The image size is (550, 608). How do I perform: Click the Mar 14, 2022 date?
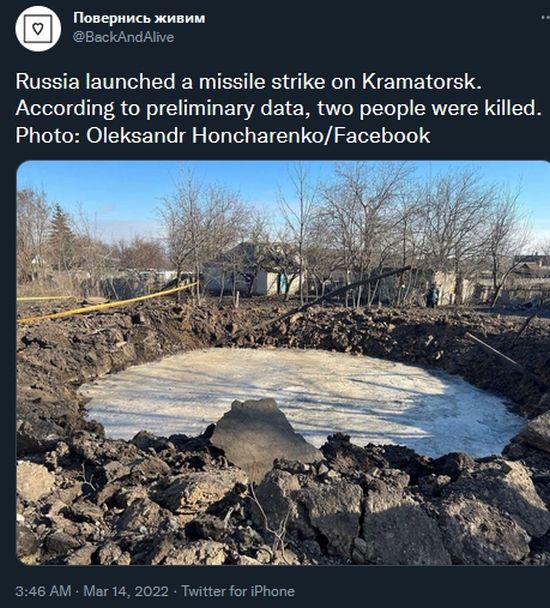point(126,591)
